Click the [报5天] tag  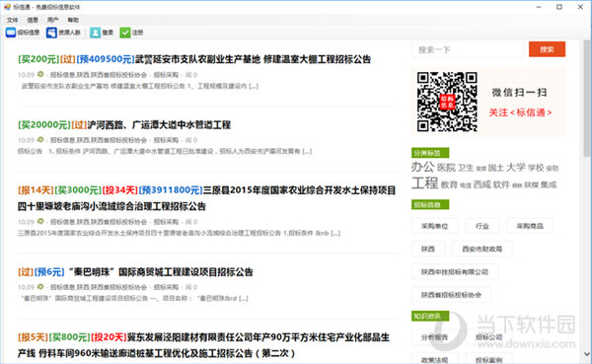coord(33,336)
